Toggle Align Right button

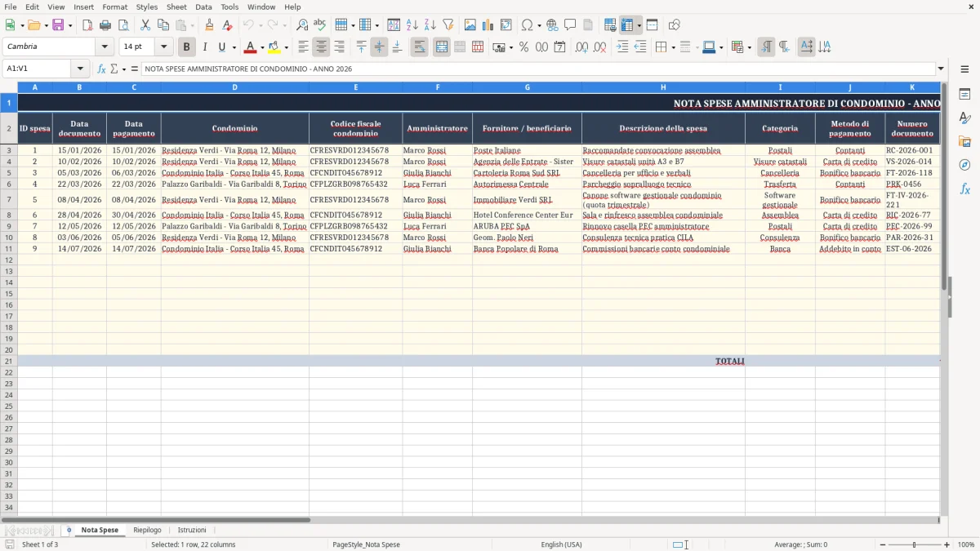[339, 47]
